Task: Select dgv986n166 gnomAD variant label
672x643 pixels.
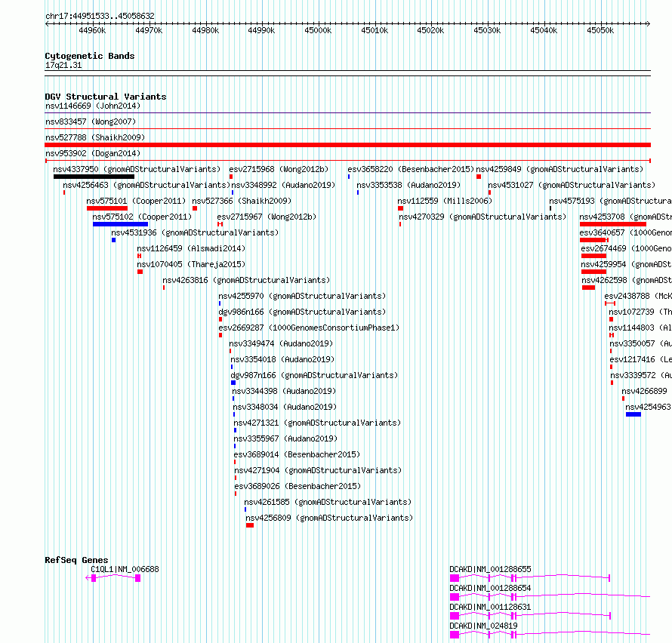Action: 302,312
